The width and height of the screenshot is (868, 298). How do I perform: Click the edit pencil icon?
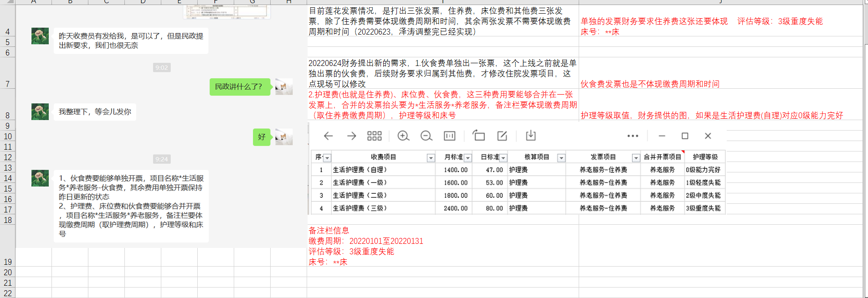pyautogui.click(x=502, y=136)
